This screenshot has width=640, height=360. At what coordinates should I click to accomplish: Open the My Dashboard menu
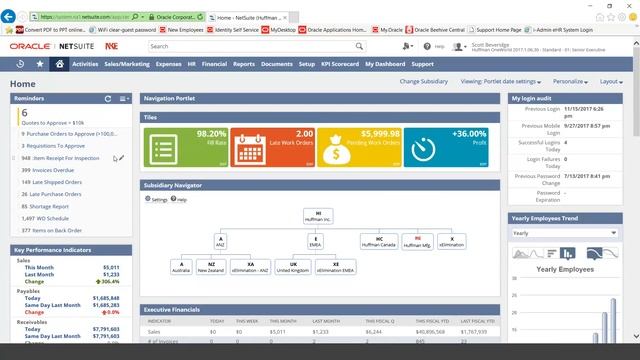pos(385,64)
